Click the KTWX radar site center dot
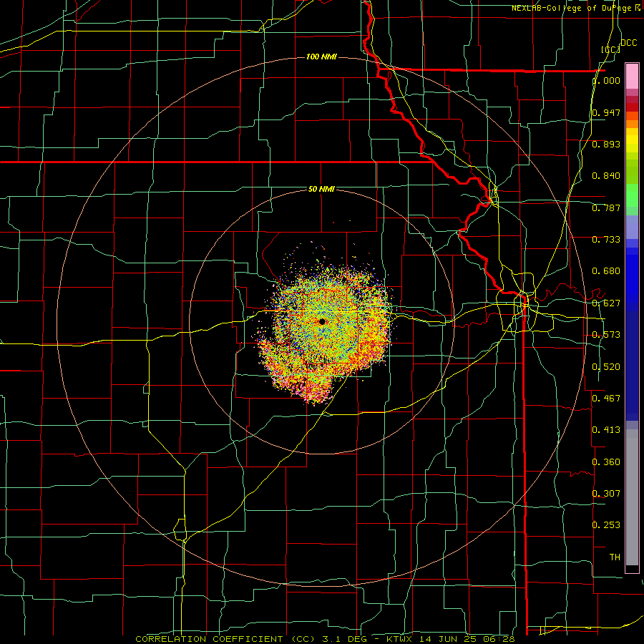Viewport: 644px width, 644px height. pyautogui.click(x=322, y=321)
